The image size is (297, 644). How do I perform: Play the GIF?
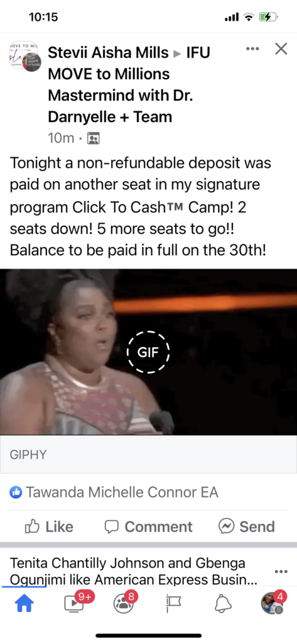pos(148,352)
